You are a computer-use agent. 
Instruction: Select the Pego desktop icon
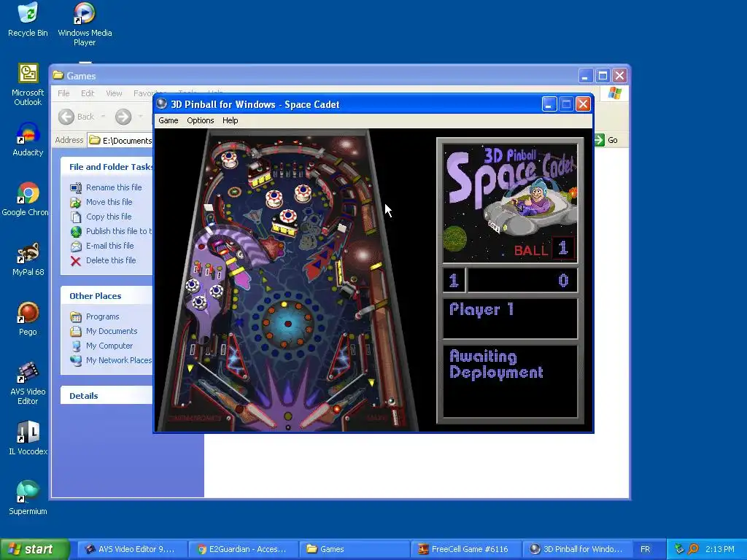pos(28,319)
